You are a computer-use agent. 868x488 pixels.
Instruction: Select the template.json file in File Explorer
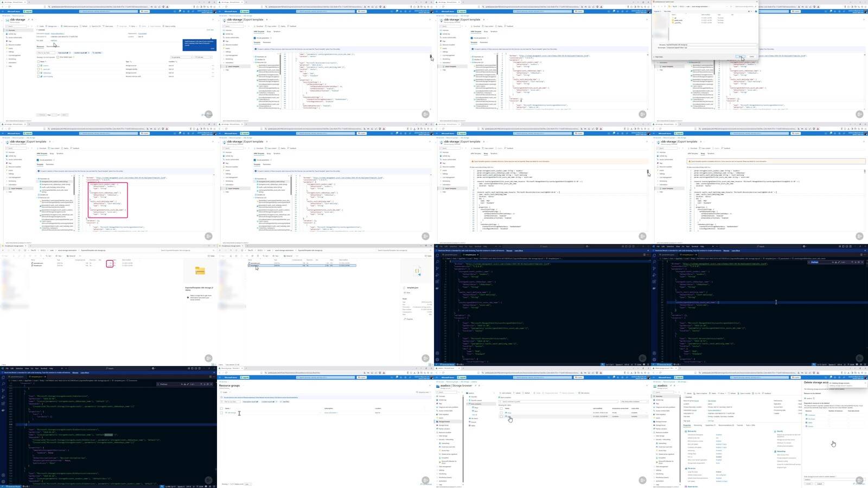point(255,266)
